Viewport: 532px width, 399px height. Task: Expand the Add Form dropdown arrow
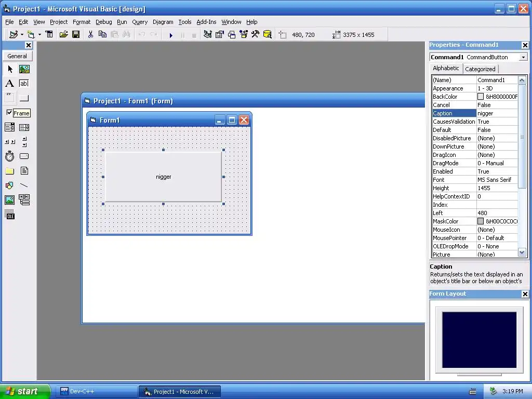coord(39,35)
